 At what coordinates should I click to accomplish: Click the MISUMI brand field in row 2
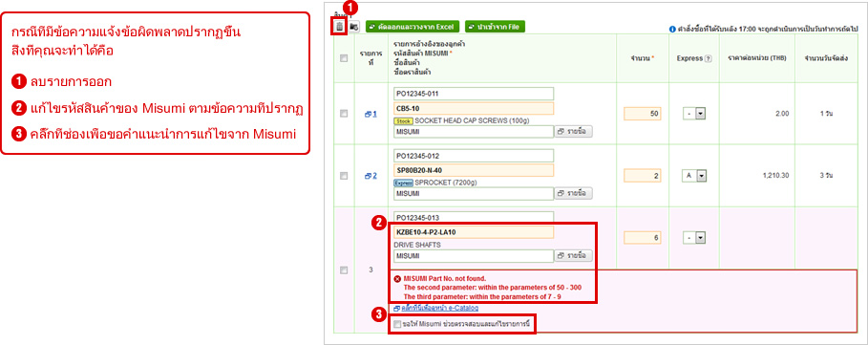[x=474, y=194]
